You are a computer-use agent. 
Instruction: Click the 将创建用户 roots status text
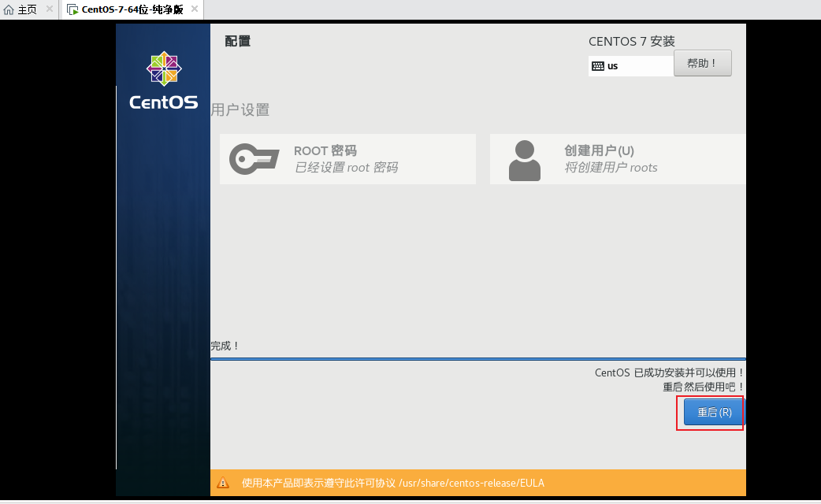coord(611,168)
